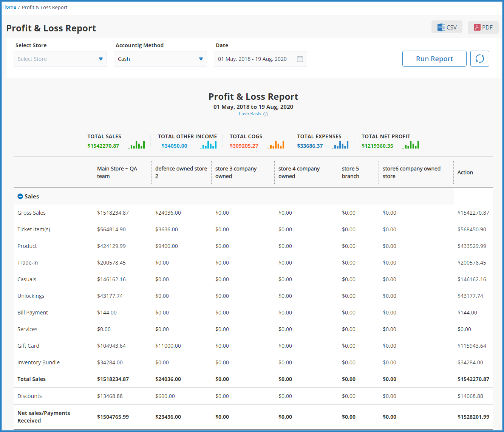
Task: Click the Total Other Income chart icon
Action: pyautogui.click(x=209, y=145)
